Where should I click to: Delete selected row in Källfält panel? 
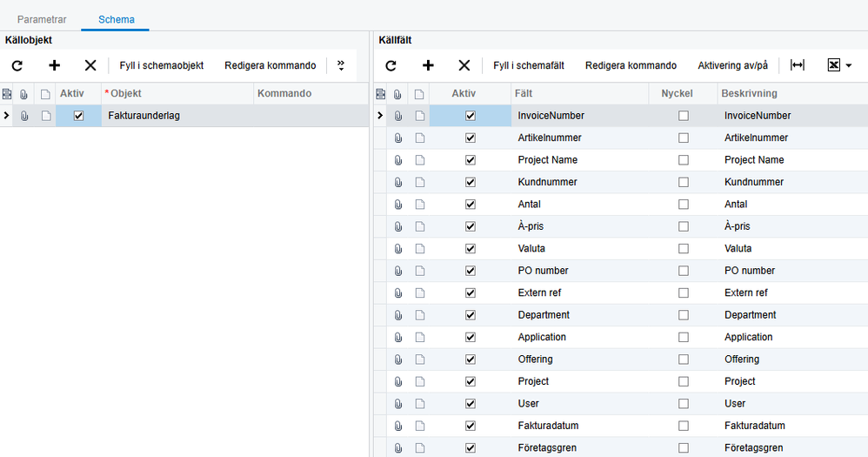click(464, 65)
